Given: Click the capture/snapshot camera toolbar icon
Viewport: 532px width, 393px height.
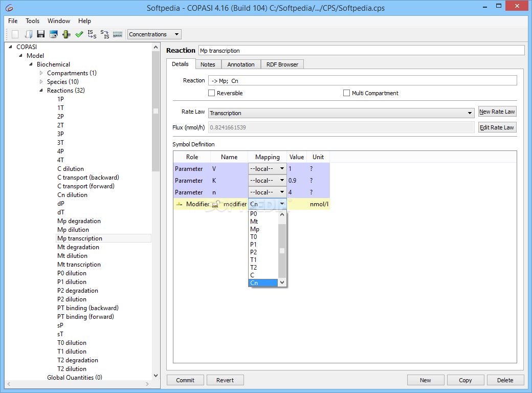Looking at the screenshot, I should [54, 34].
